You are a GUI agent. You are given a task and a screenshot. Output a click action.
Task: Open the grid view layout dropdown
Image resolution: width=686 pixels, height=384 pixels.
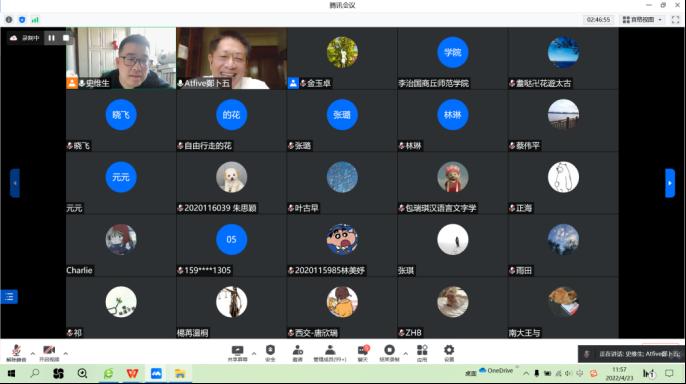point(642,20)
